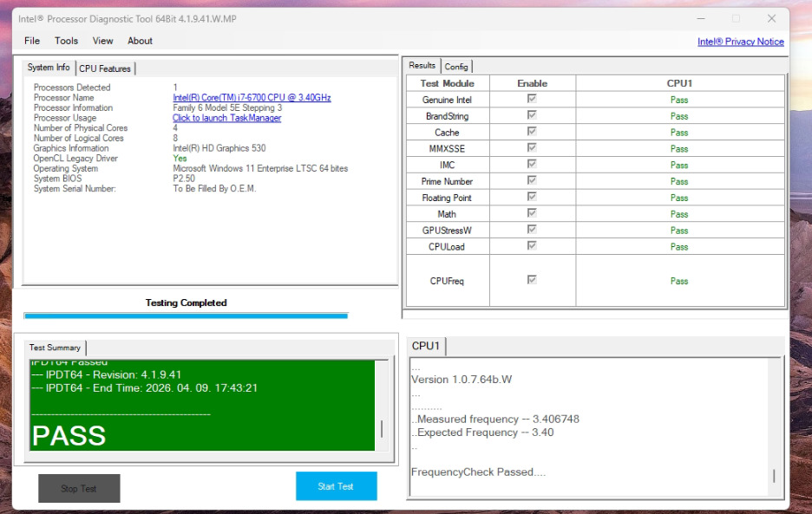Toggle the Math test enable checkbox
Image resolution: width=812 pixels, height=514 pixels.
click(x=532, y=212)
